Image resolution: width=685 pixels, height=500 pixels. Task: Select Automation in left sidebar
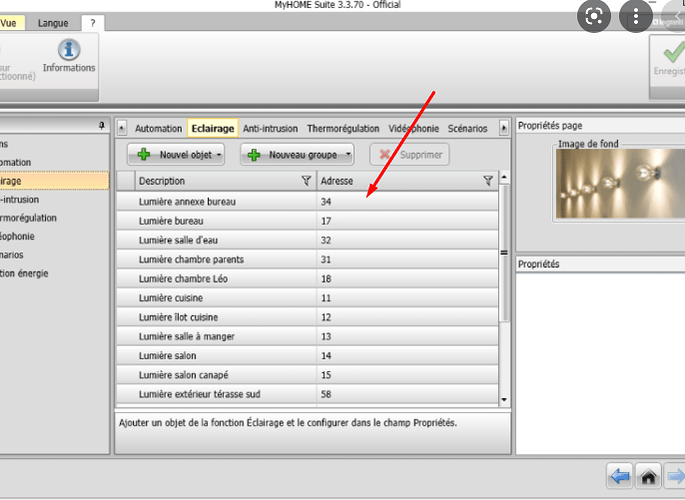54,162
